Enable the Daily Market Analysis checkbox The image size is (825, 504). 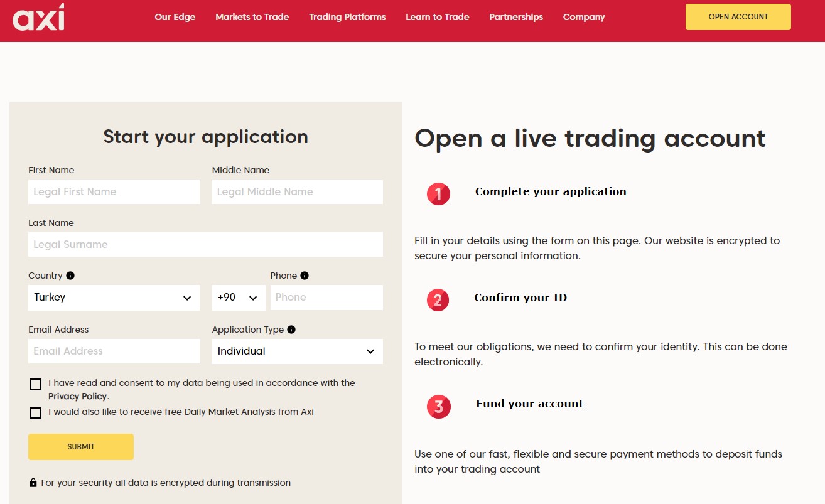point(36,413)
